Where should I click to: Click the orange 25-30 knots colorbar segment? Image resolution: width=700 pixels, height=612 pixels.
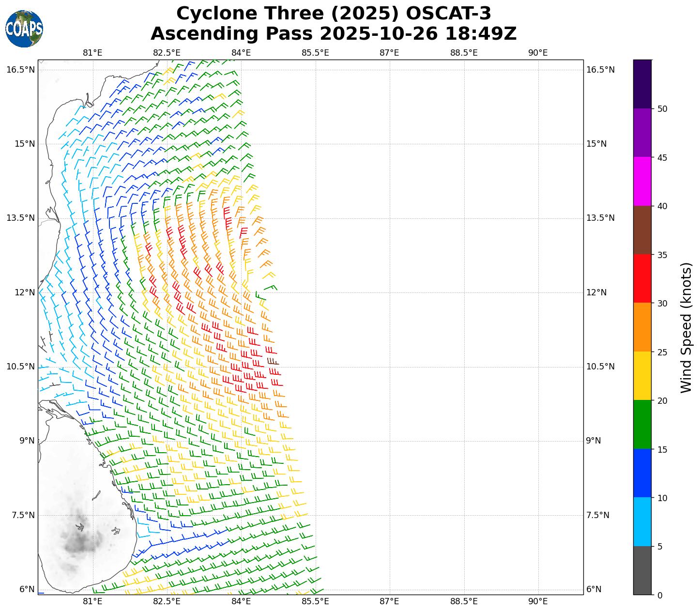pyautogui.click(x=642, y=327)
